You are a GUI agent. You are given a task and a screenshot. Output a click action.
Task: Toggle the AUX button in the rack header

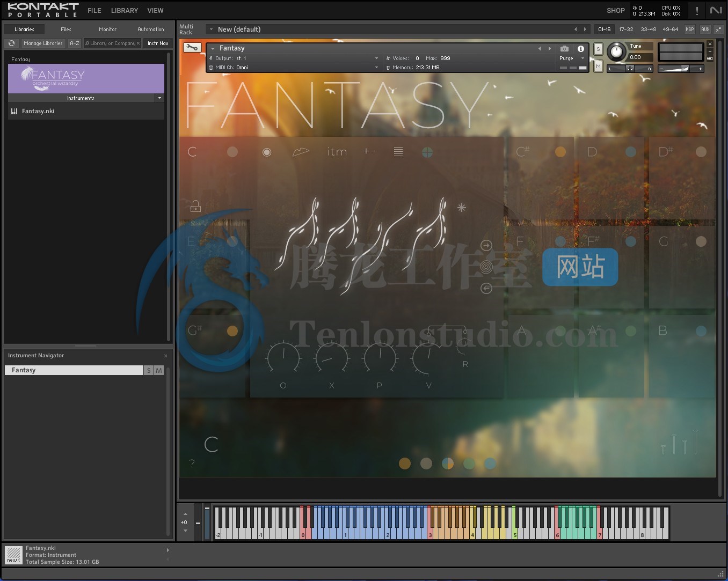pos(705,29)
